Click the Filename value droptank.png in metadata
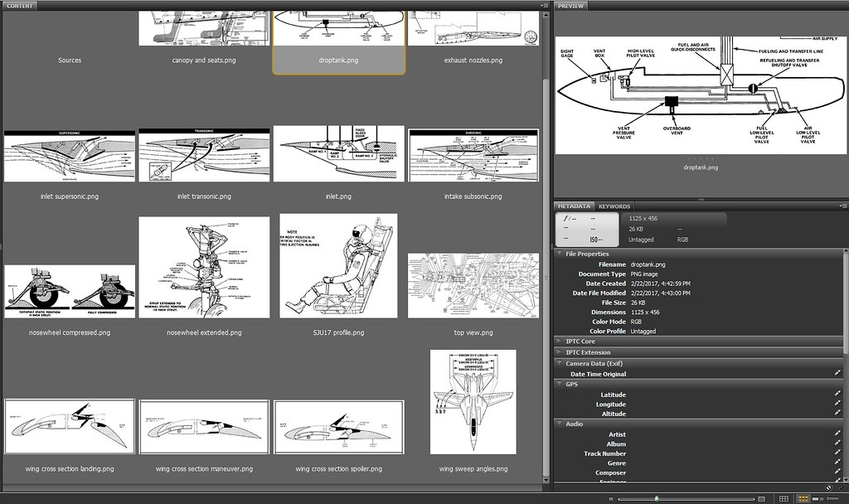Image resolution: width=849 pixels, height=504 pixels. coord(648,264)
